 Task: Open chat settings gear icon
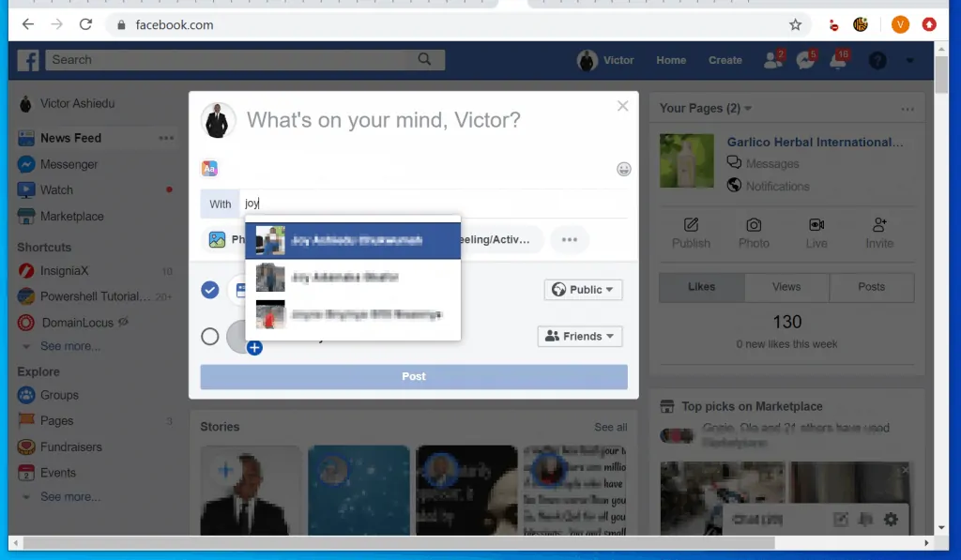click(x=891, y=520)
